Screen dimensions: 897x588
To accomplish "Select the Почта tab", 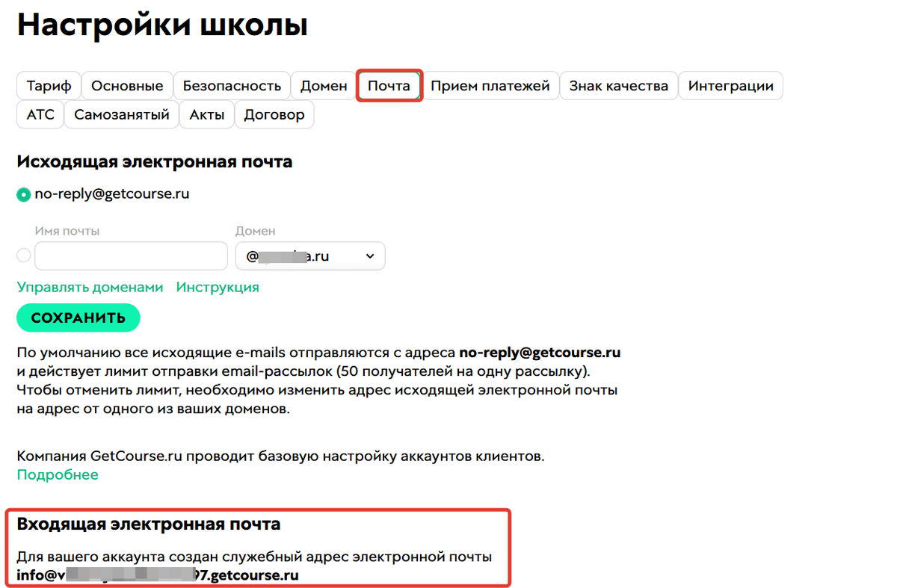I will tap(389, 86).
